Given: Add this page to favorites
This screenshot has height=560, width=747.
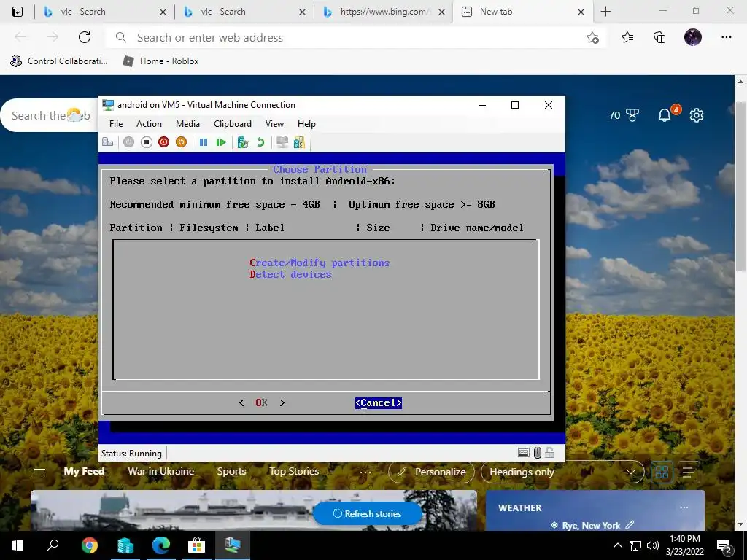Looking at the screenshot, I should 592,38.
